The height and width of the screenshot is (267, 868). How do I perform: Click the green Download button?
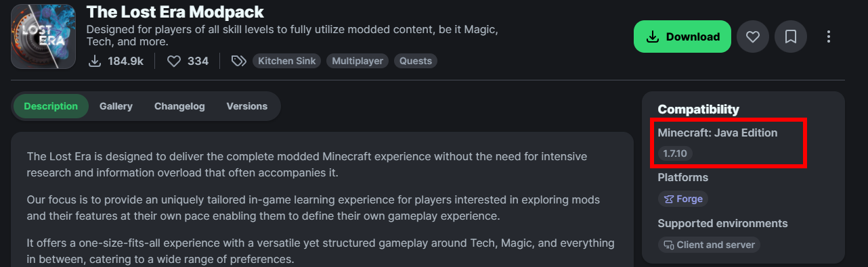tap(682, 37)
